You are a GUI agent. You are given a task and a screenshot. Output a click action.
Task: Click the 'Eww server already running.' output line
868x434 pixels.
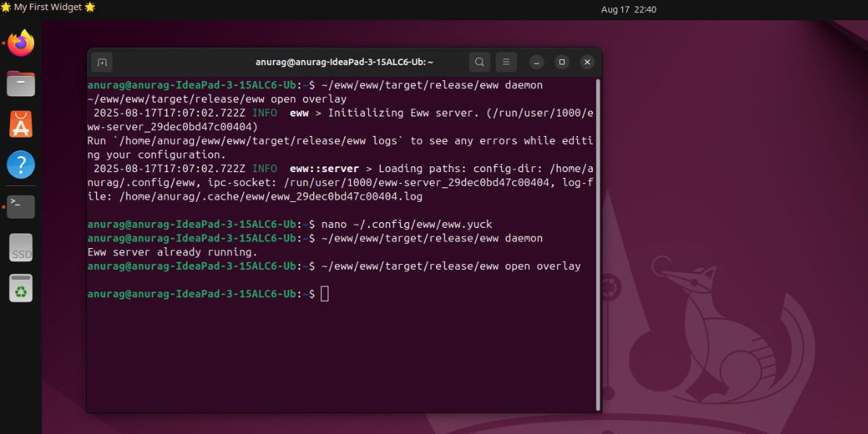[x=172, y=252]
